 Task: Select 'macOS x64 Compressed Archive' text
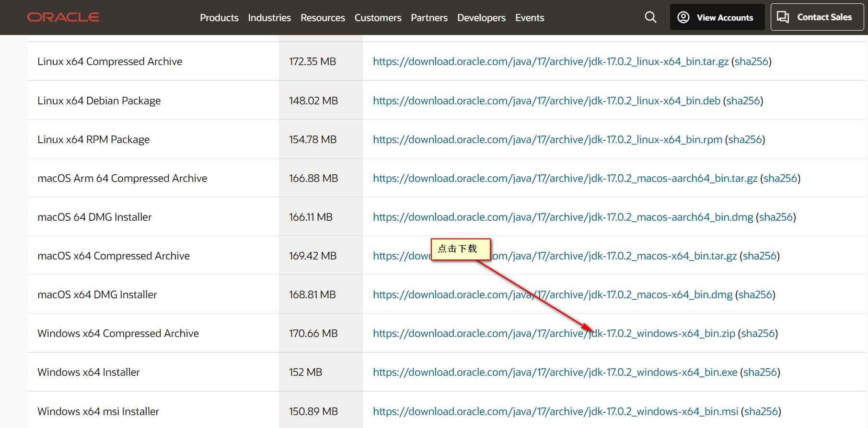coord(114,256)
